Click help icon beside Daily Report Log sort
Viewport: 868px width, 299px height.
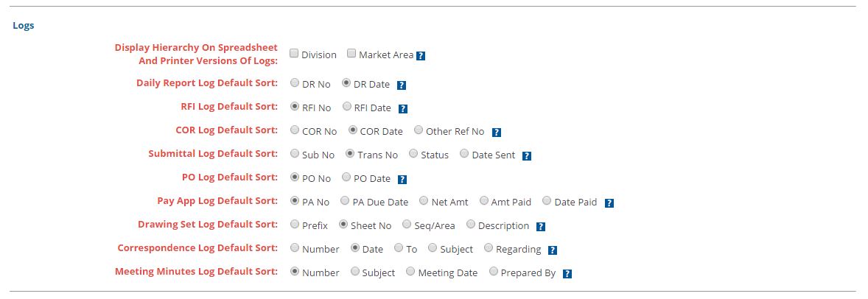click(402, 85)
